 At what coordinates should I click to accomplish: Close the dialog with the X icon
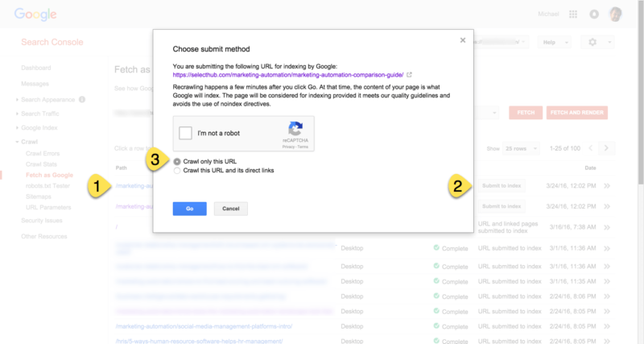click(x=463, y=40)
